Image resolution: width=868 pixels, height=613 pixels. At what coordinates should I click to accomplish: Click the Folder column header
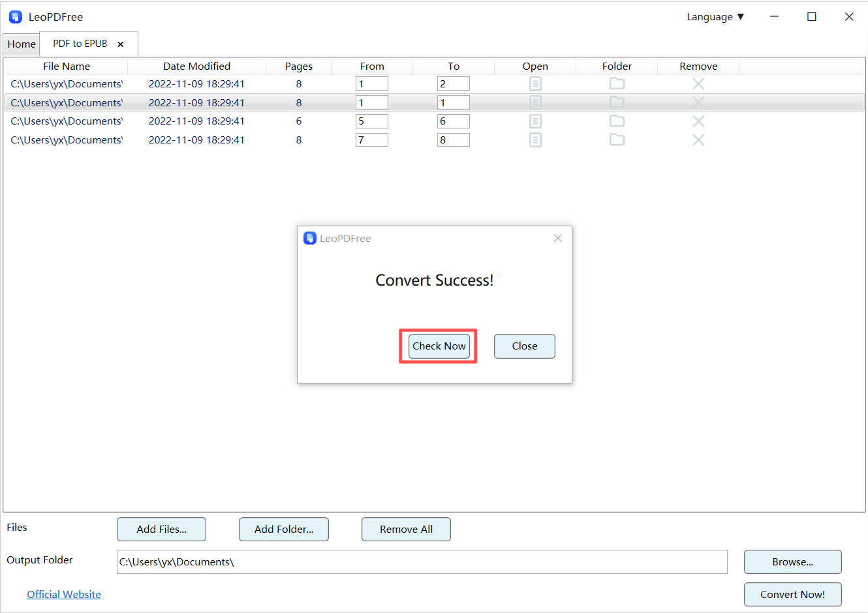coord(617,67)
